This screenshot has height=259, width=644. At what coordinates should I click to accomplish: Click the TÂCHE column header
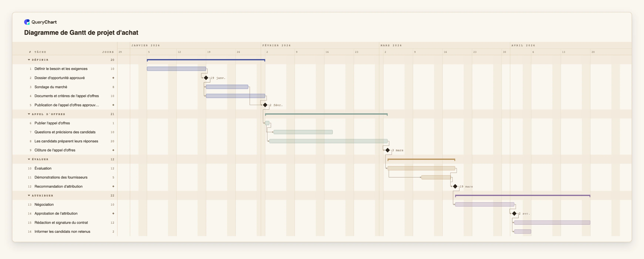click(40, 52)
